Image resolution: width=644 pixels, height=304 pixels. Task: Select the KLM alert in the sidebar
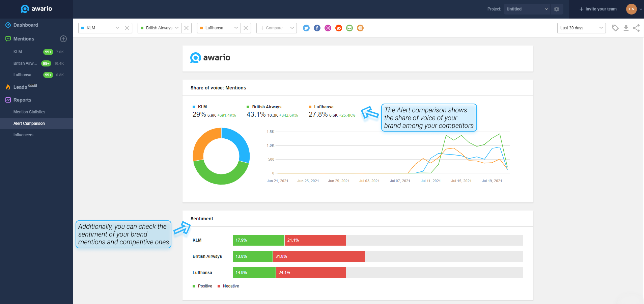(x=18, y=52)
